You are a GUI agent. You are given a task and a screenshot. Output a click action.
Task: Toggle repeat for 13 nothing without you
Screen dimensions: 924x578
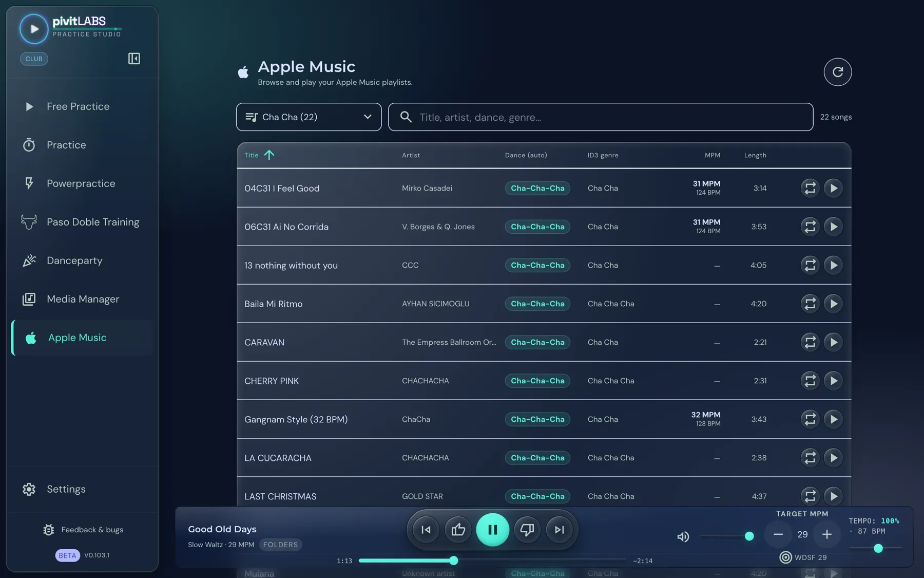[x=810, y=265]
